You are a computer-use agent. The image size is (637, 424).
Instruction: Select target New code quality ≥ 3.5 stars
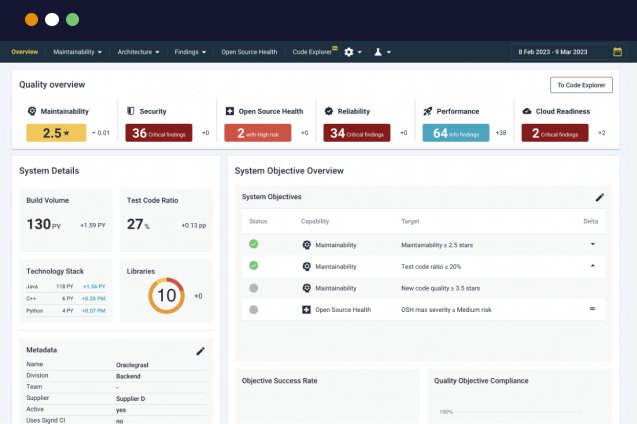(x=440, y=288)
